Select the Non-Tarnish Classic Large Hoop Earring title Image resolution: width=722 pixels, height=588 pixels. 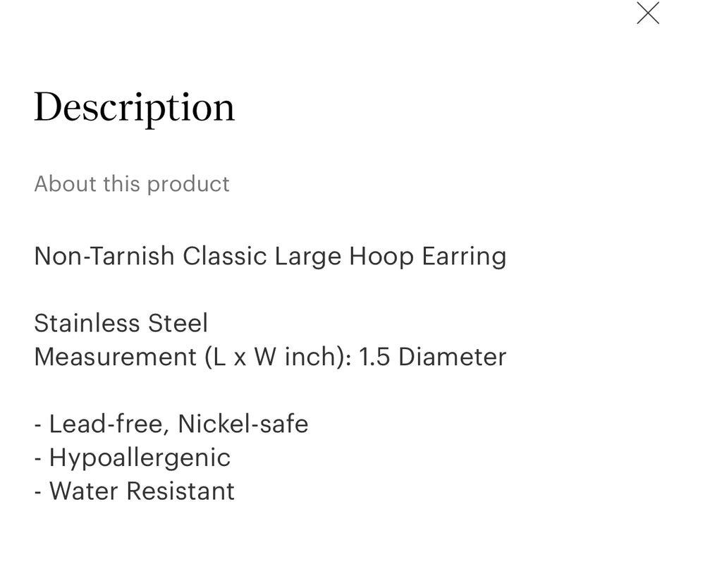[270, 256]
